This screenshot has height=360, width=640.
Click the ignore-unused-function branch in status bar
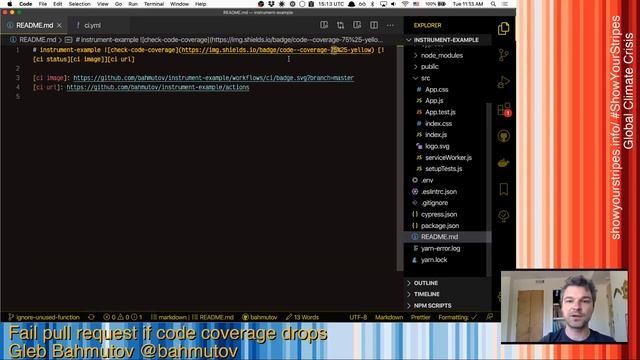tap(44, 317)
